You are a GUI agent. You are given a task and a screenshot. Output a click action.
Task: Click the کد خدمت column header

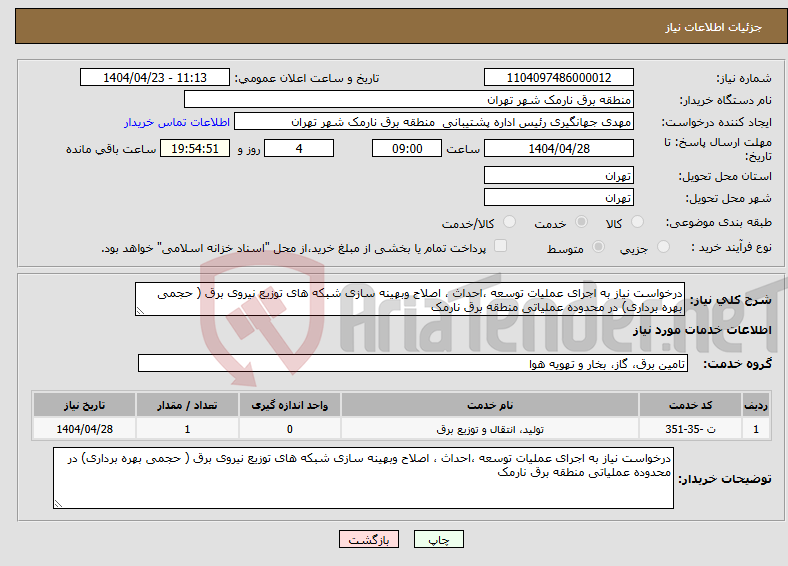point(691,405)
